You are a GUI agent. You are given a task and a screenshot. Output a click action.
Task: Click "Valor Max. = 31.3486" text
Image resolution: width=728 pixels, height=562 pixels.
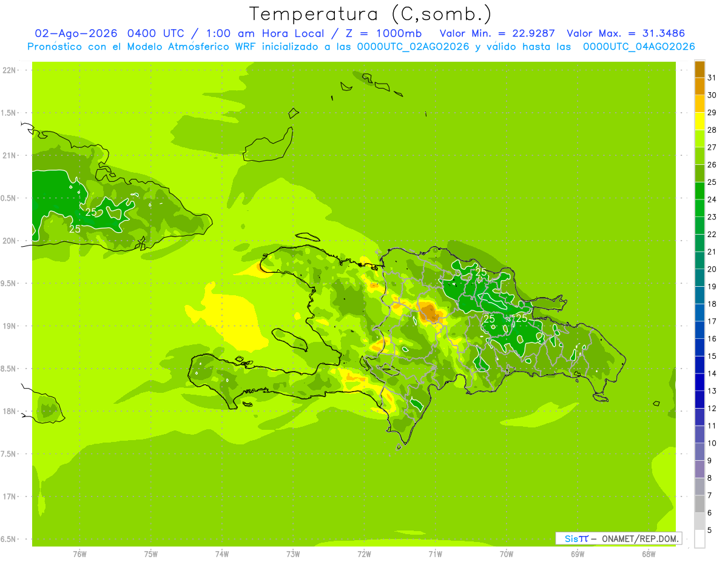625,33
